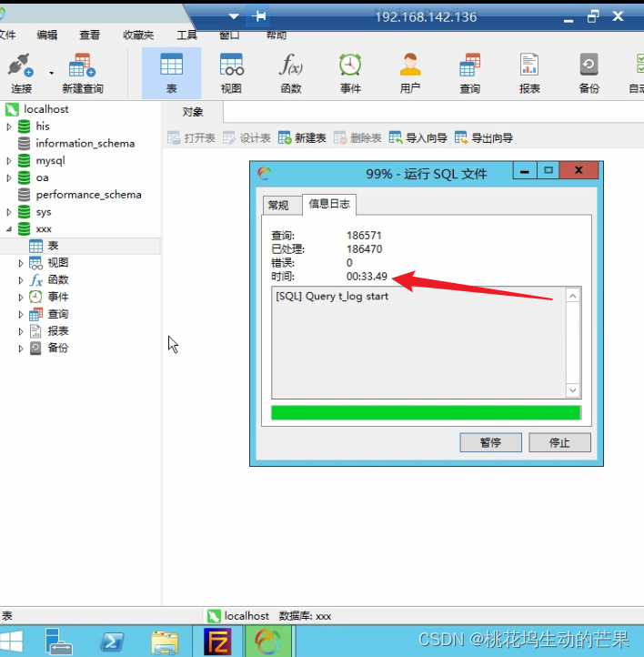Select the Function (函数) toolbar icon
This screenshot has width=644, height=657.
point(291,74)
